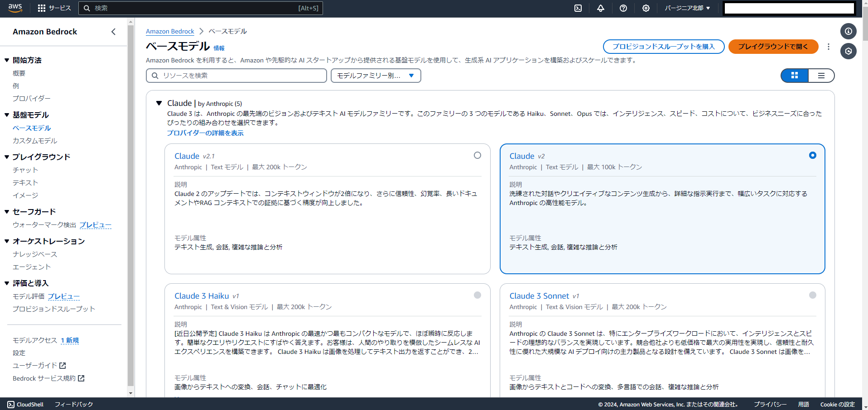Open ウォーターマーク検出 in sidebar
Screen dimensions: 868x410
[44, 225]
